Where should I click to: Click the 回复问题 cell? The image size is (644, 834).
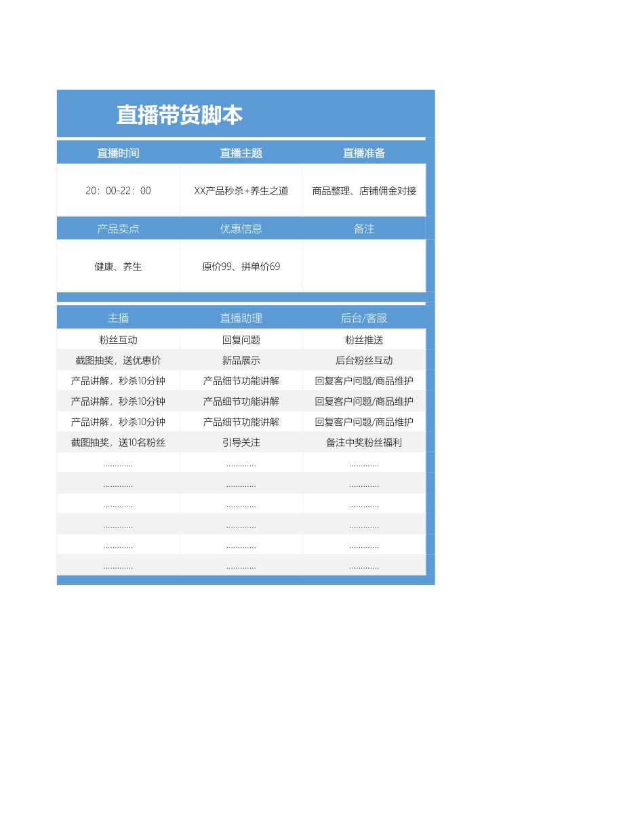[x=241, y=340]
